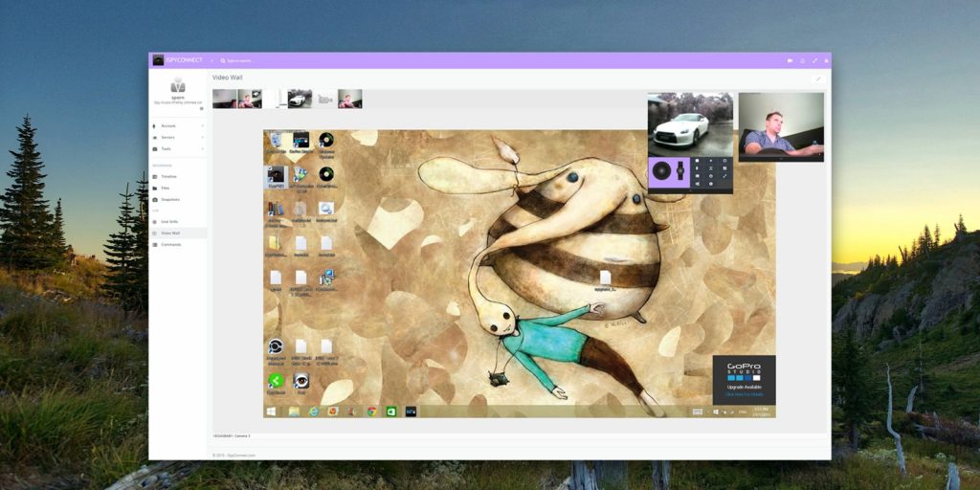Select the grey camera placeholder thumbnail
The image size is (980, 490).
click(x=324, y=99)
